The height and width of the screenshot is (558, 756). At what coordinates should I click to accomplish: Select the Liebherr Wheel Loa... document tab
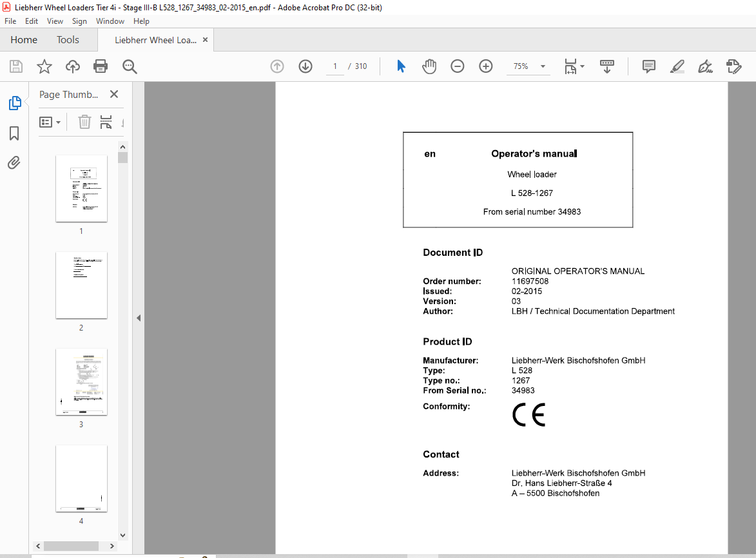[x=155, y=40]
